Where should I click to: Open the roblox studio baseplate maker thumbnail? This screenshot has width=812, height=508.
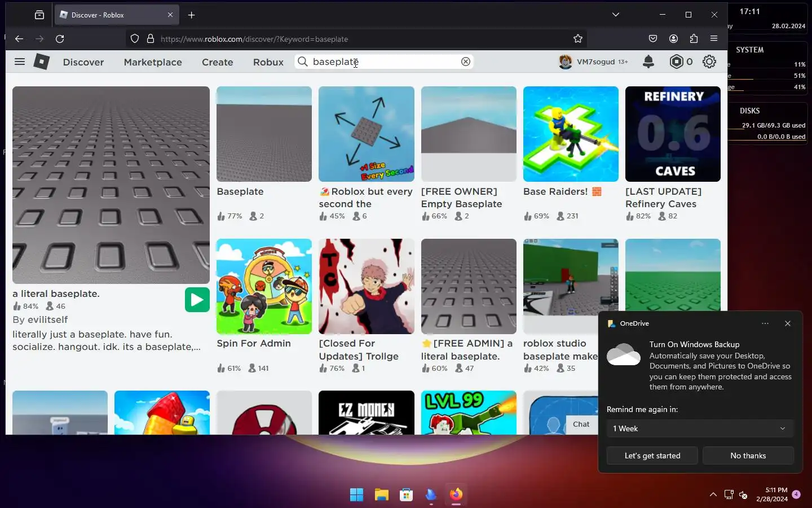coord(571,286)
